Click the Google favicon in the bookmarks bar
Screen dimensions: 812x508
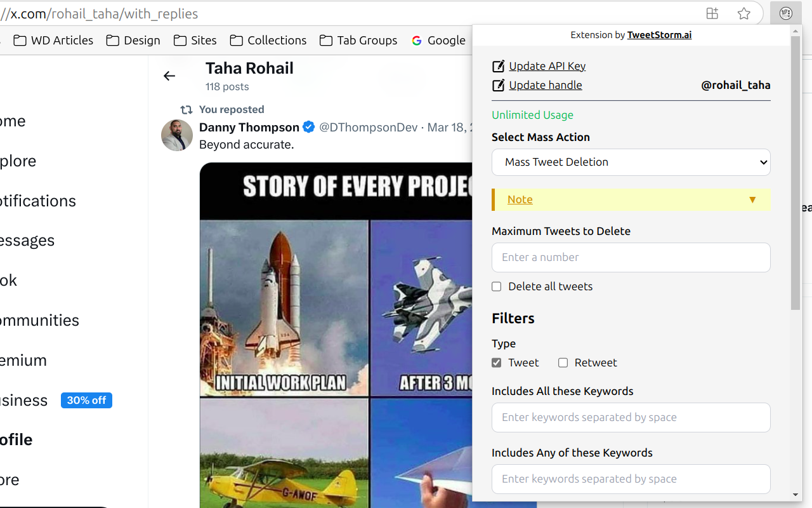[x=416, y=40]
